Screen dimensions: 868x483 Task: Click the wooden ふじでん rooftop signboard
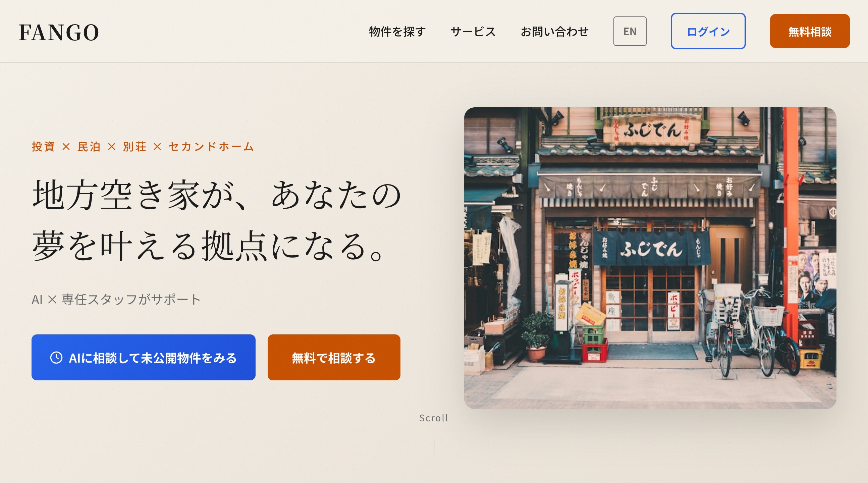point(651,130)
